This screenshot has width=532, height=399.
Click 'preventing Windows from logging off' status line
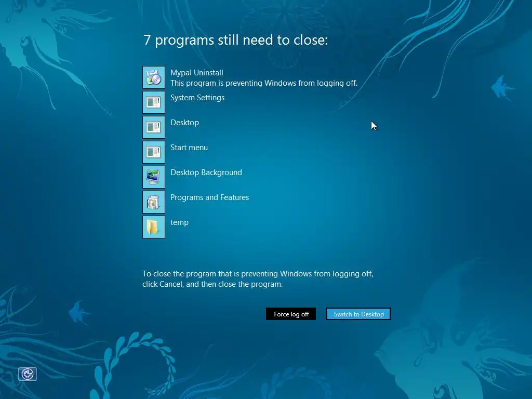click(264, 83)
